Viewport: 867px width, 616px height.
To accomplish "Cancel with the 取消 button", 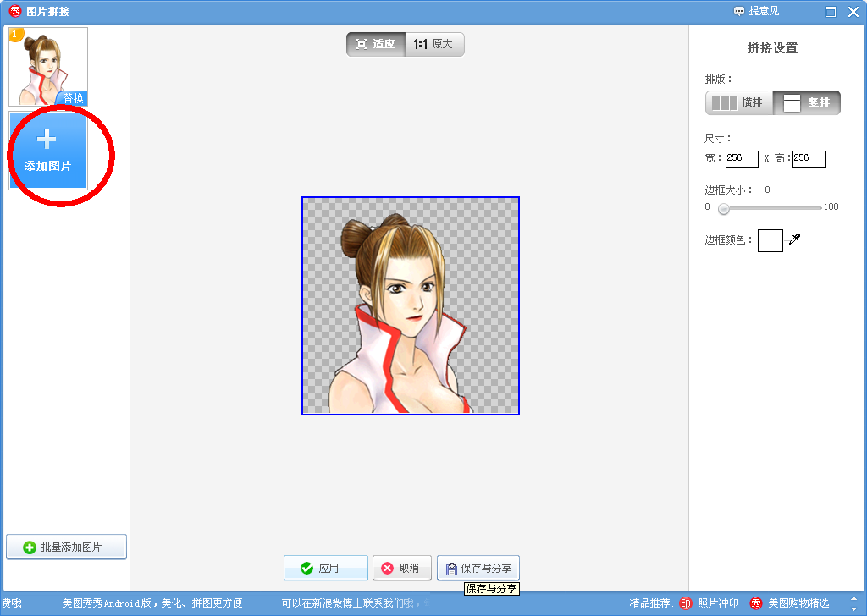I will pos(402,568).
